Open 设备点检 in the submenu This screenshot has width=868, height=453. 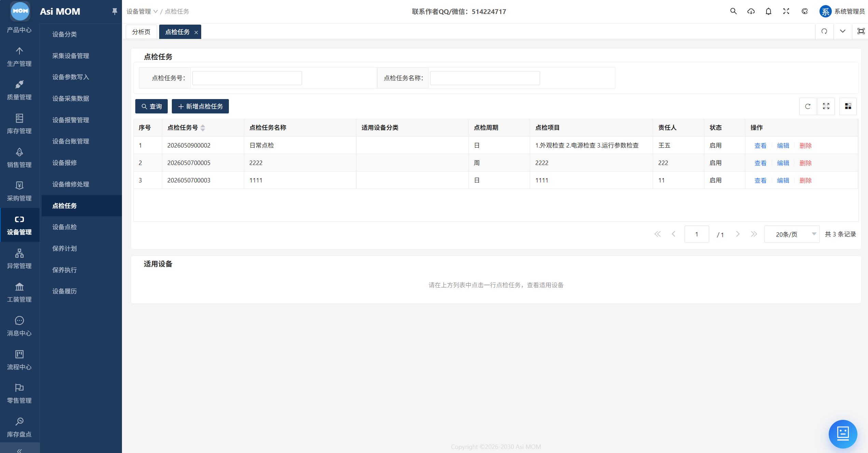81,227
